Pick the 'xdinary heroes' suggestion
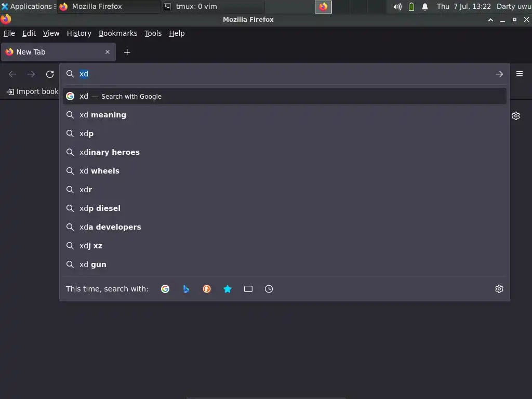The image size is (532, 399). 284,152
